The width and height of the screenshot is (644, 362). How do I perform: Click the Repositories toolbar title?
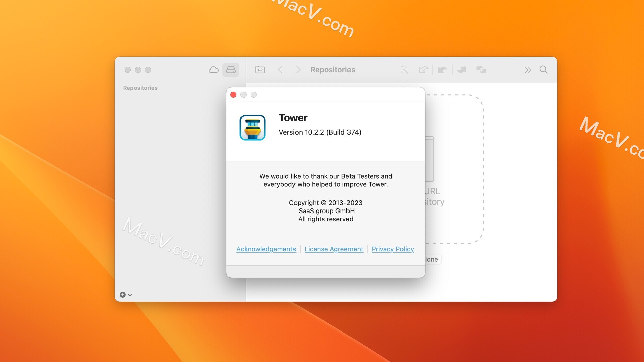point(333,70)
